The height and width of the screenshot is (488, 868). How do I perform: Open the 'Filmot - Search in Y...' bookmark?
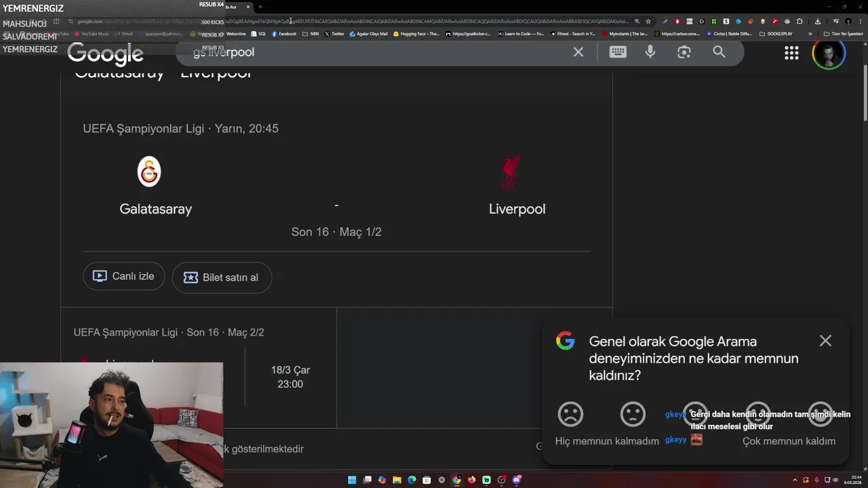573,33
